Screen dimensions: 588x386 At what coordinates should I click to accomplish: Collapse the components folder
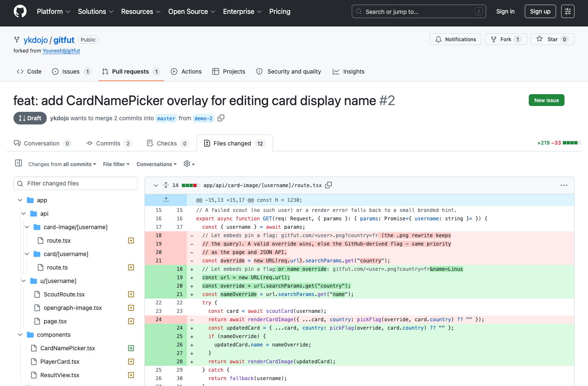(20, 335)
